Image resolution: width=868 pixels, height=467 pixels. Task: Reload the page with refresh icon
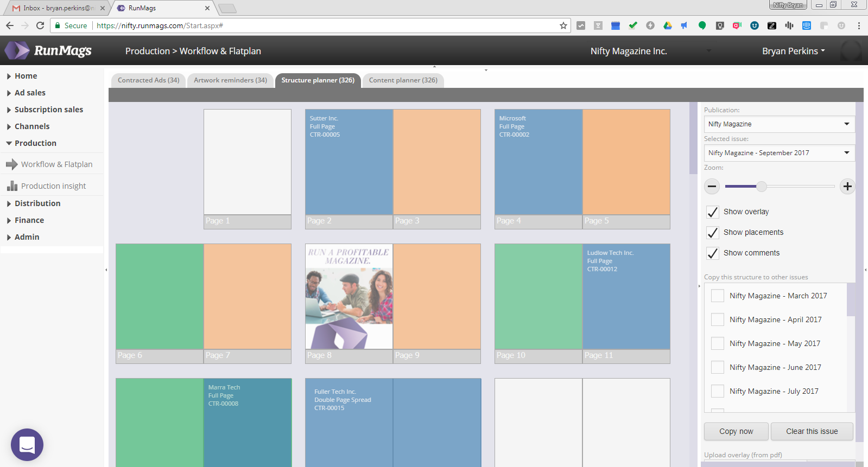(40, 25)
